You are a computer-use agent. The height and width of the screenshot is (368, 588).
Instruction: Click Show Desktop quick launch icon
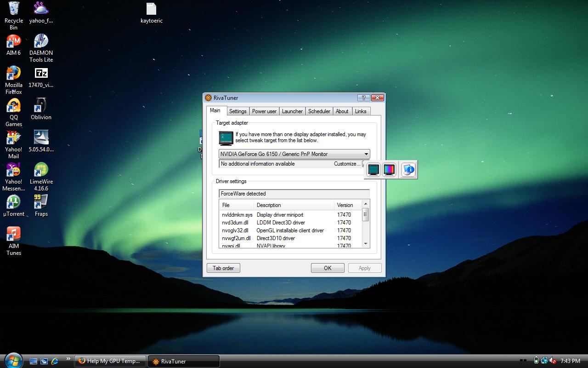pyautogui.click(x=34, y=361)
